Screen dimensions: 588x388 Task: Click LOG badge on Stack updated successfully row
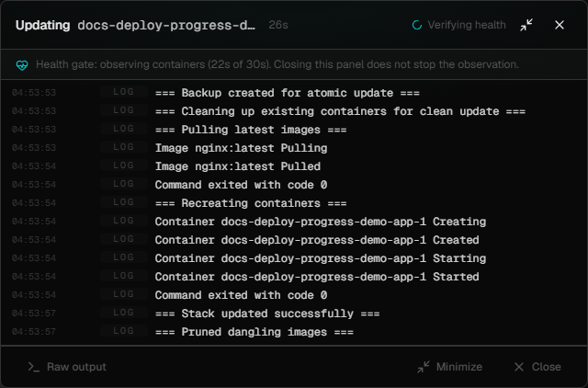[x=124, y=313]
